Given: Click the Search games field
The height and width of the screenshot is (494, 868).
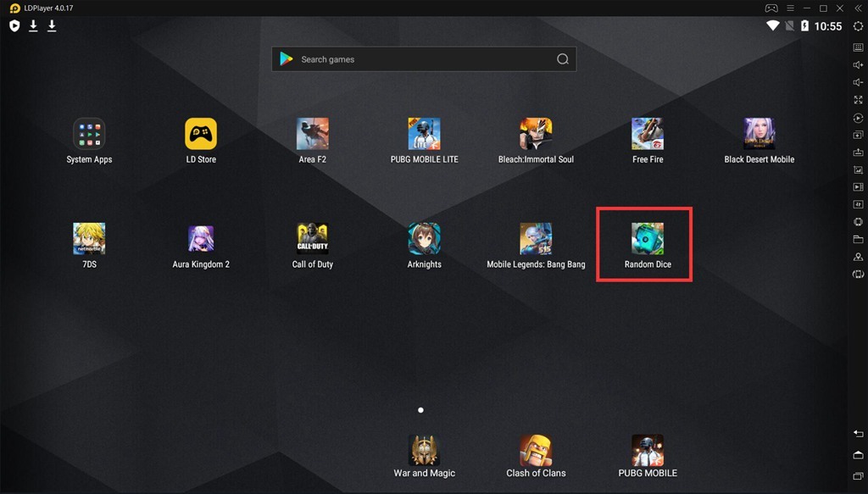Looking at the screenshot, I should coord(424,59).
